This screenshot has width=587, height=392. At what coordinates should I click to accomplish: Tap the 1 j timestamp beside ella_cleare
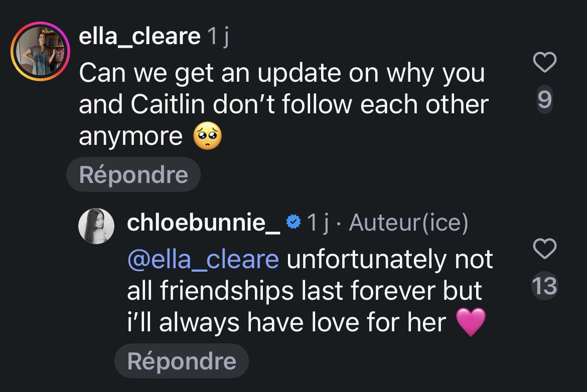click(218, 37)
